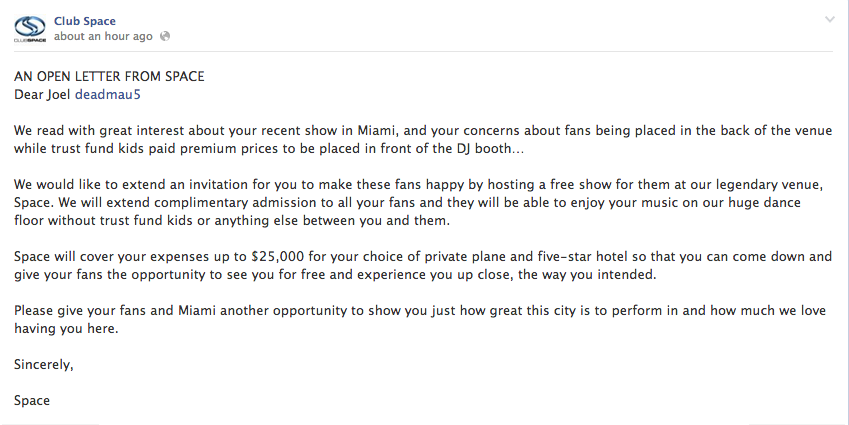Click the 'Sincerely,' closing line
The height and width of the screenshot is (425, 849).
tap(44, 365)
